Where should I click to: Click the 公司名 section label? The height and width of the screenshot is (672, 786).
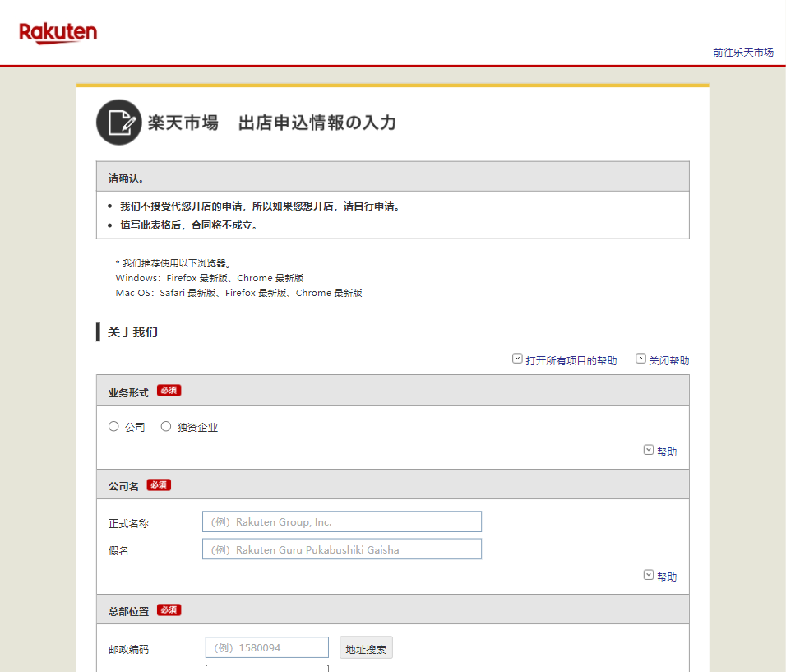pyautogui.click(x=123, y=486)
